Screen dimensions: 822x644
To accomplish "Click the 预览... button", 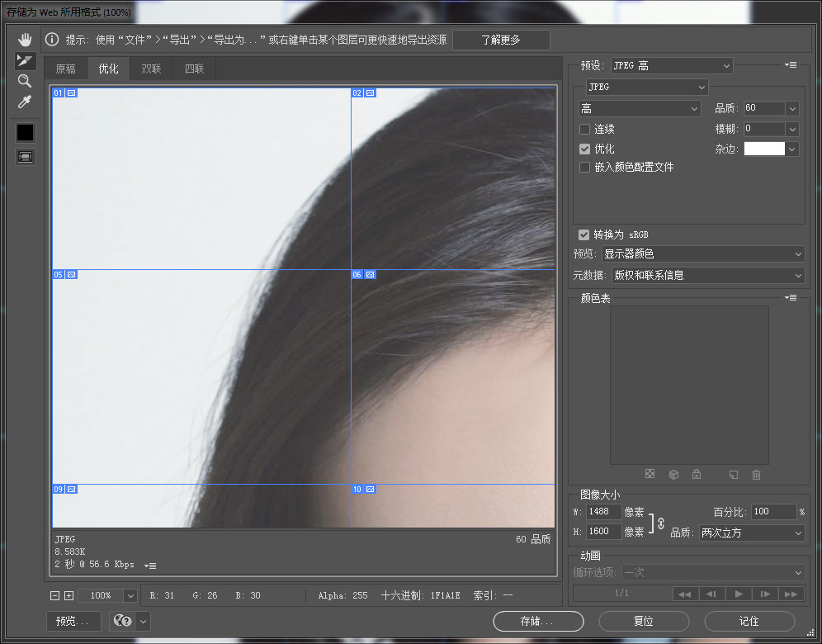I will (73, 622).
